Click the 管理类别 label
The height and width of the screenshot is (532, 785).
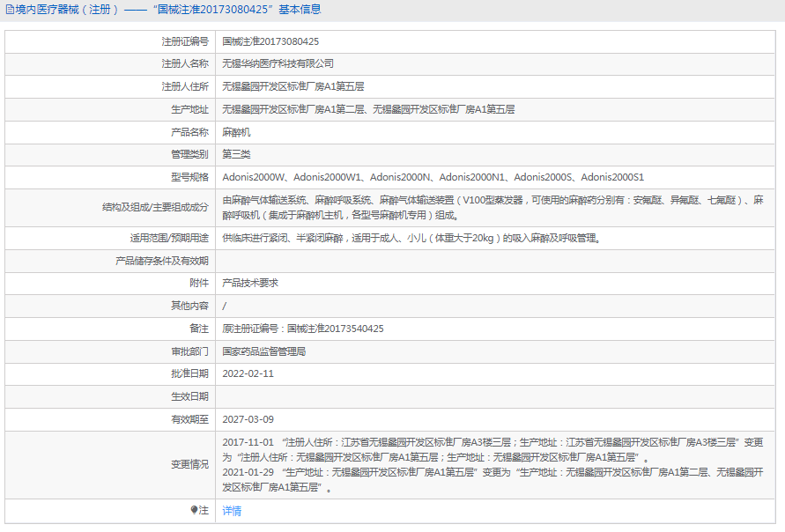pos(189,154)
